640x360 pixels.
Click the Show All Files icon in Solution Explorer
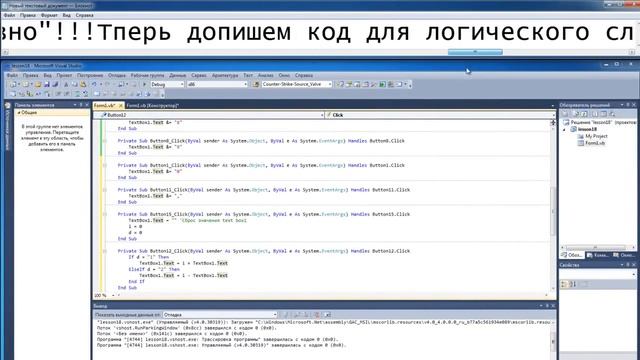click(x=575, y=114)
